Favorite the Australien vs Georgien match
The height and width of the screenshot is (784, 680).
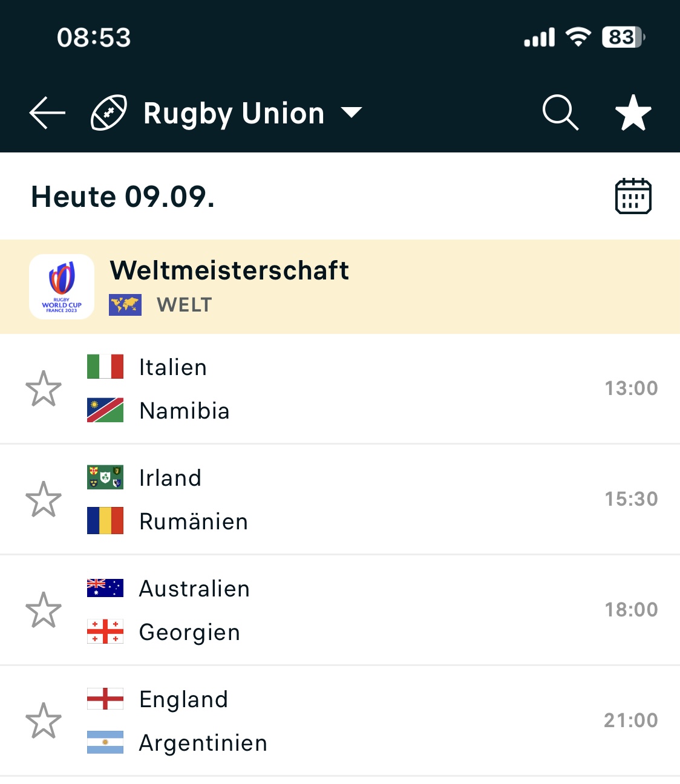44,610
